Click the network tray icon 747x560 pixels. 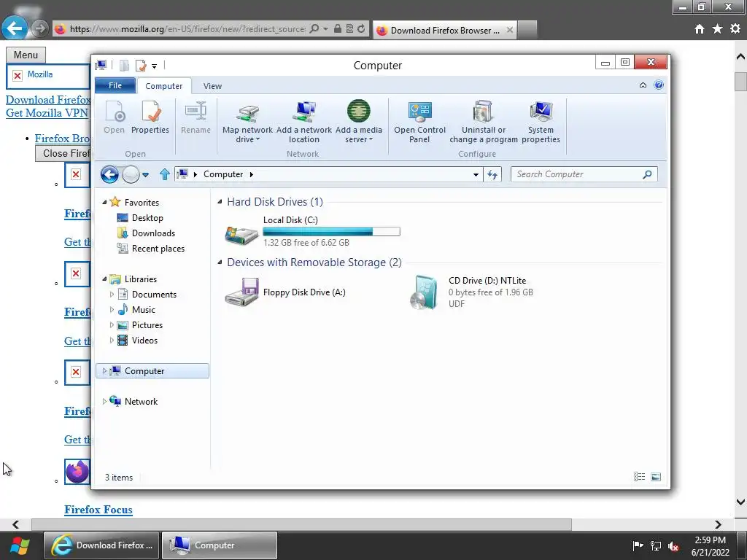tap(656, 545)
